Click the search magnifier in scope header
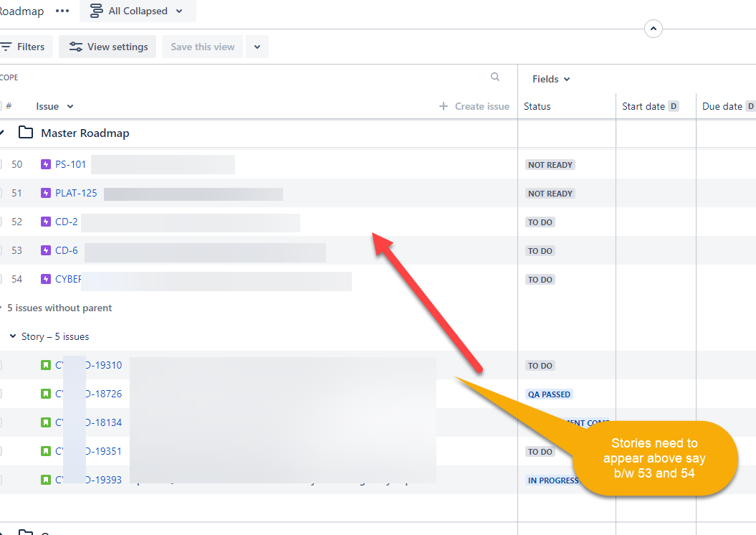The width and height of the screenshot is (756, 535). [x=494, y=77]
